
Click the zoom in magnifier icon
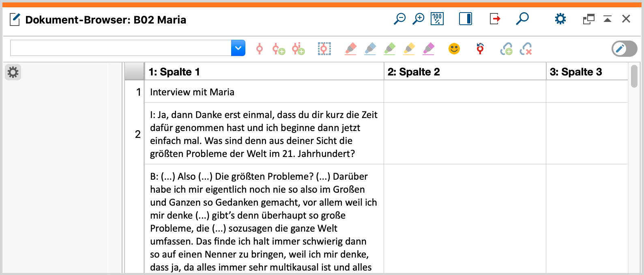(x=418, y=19)
